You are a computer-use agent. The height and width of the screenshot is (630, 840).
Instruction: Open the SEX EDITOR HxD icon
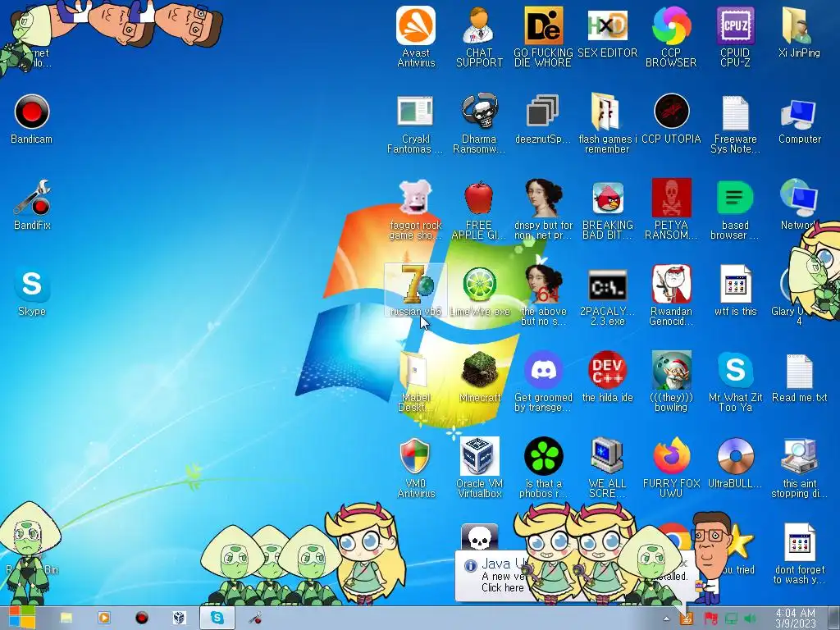point(607,32)
